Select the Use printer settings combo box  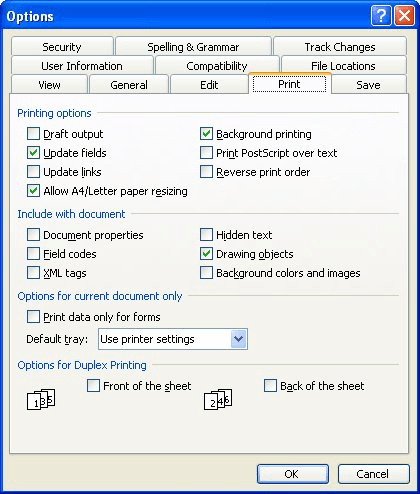(x=173, y=339)
